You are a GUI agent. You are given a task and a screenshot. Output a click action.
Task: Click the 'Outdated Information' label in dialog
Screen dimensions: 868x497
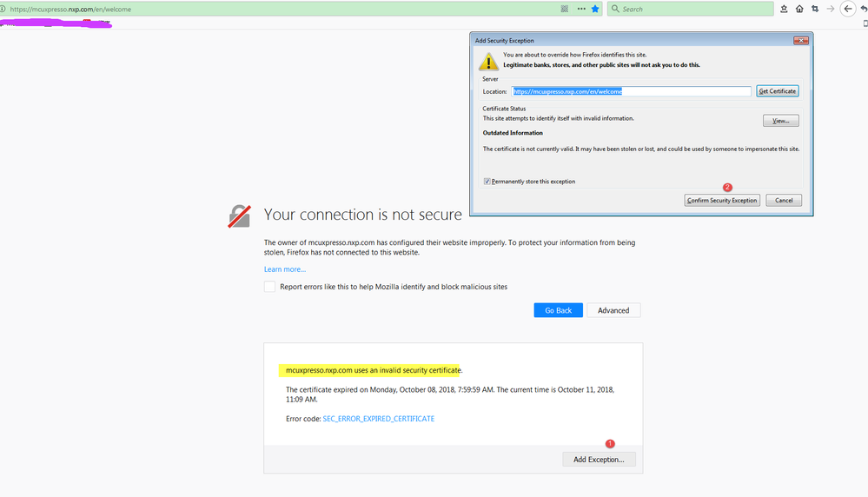513,133
